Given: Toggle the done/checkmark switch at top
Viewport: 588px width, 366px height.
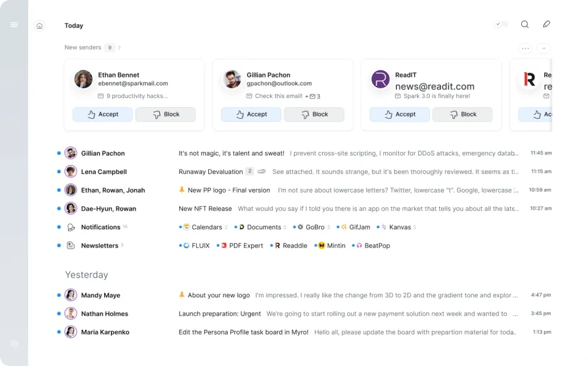Looking at the screenshot, I should (x=501, y=24).
